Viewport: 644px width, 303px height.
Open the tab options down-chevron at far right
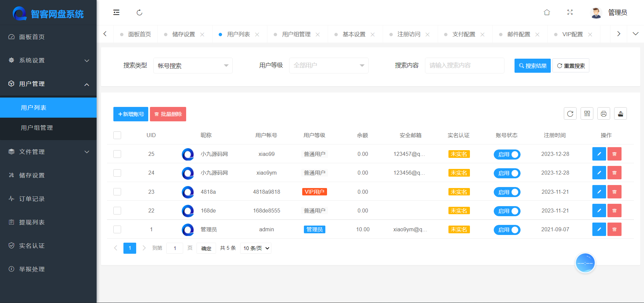click(x=635, y=34)
